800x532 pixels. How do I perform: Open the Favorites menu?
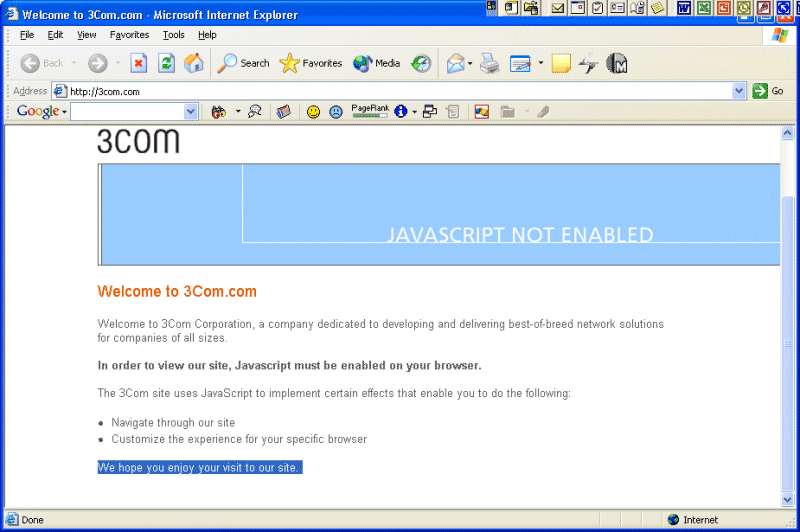(x=129, y=35)
